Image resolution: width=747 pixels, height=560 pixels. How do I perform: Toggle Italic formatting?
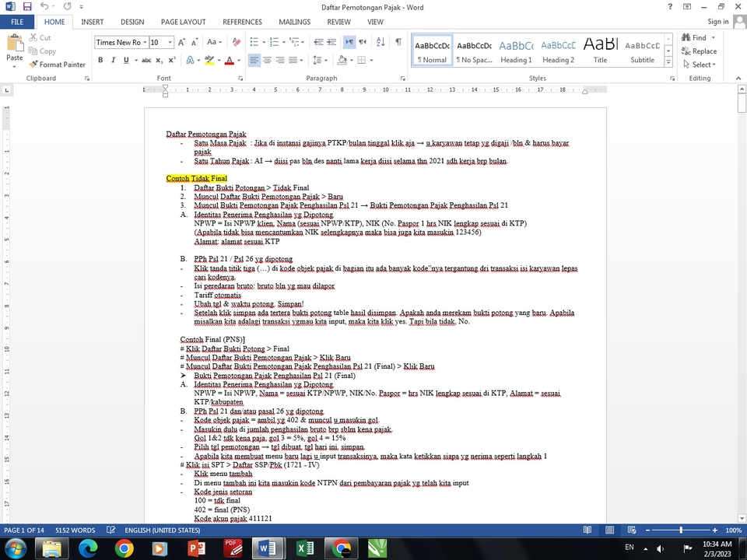[x=113, y=60]
